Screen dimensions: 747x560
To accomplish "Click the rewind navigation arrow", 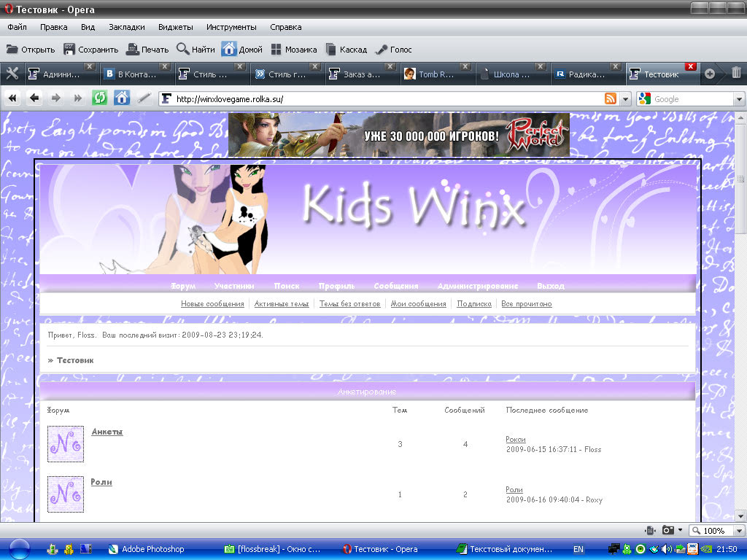I will (12, 98).
